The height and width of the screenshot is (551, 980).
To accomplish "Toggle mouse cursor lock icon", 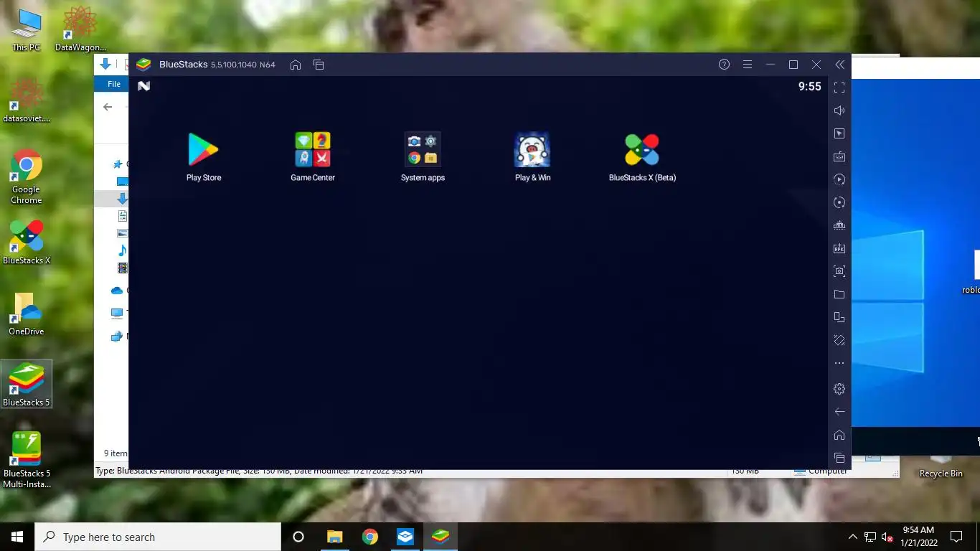I will pyautogui.click(x=839, y=133).
